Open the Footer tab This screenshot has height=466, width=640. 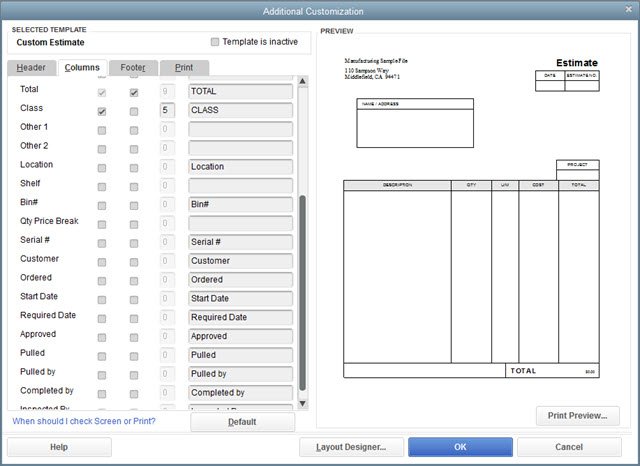[x=132, y=67]
